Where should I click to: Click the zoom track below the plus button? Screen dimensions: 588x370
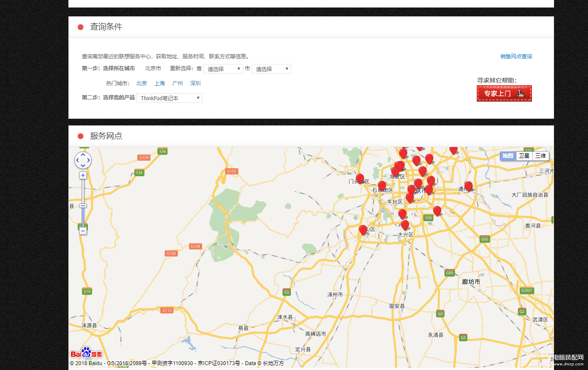tap(83, 191)
